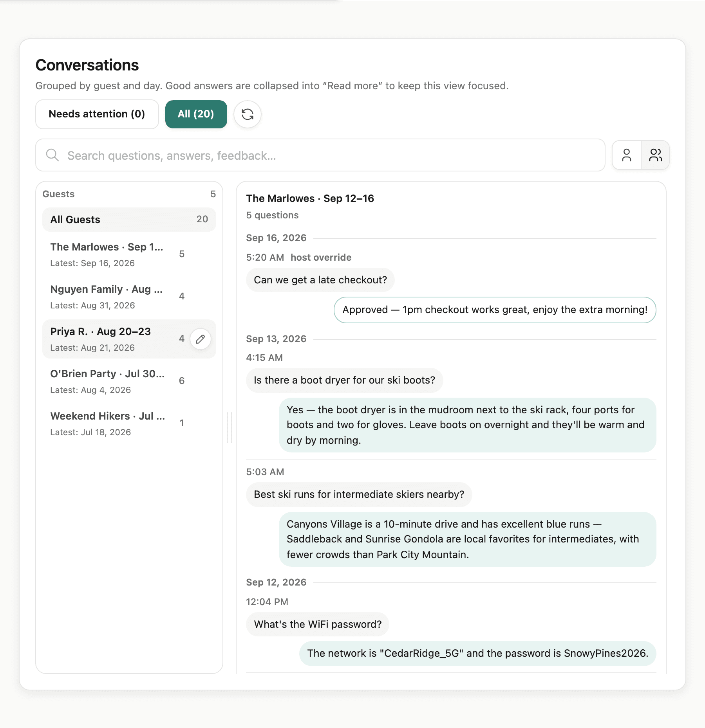Click the "Sep 16, 2026" date header
The width and height of the screenshot is (705, 728).
pos(276,238)
